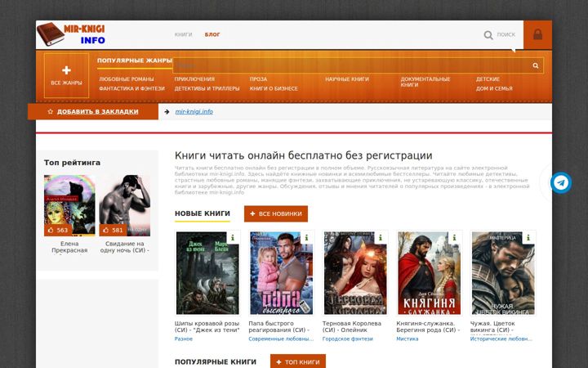Click the 563 likes thumbs-up badge
588x368 pixels.
(58, 230)
